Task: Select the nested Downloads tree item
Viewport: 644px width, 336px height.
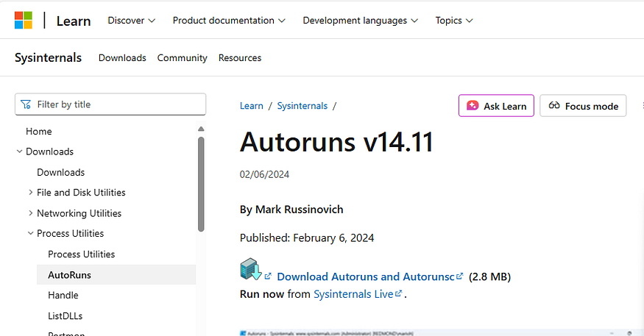Action: click(x=61, y=172)
